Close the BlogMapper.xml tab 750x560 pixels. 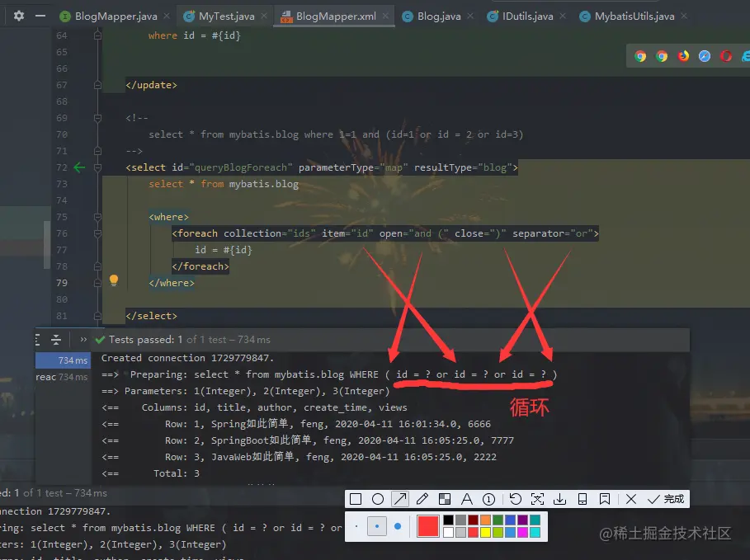[385, 16]
